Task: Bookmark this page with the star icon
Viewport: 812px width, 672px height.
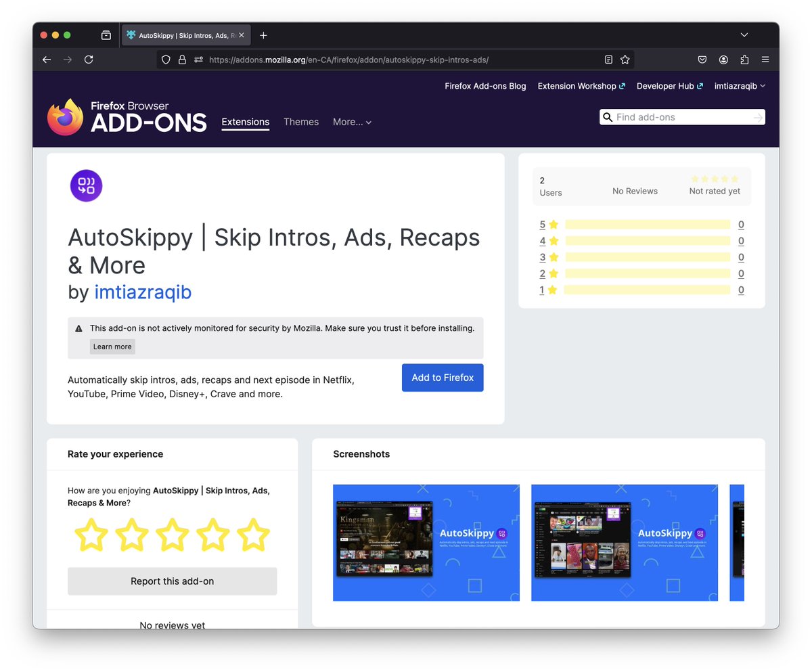Action: point(625,60)
